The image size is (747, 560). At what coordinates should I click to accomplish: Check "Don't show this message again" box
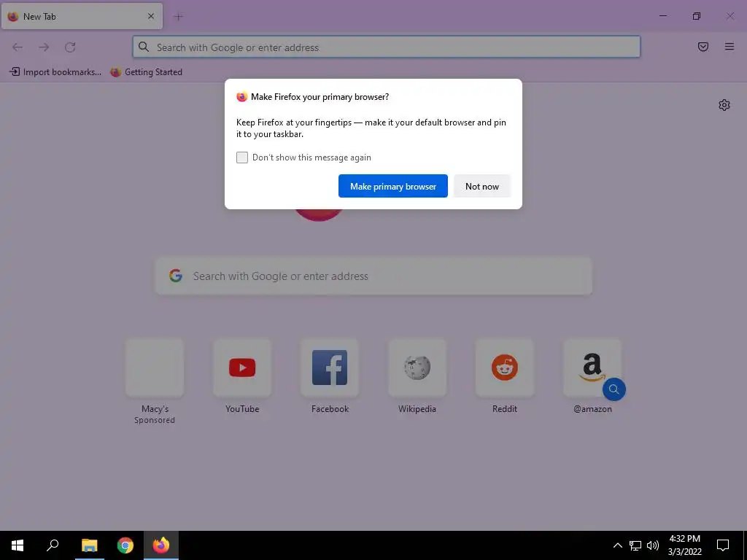[242, 157]
